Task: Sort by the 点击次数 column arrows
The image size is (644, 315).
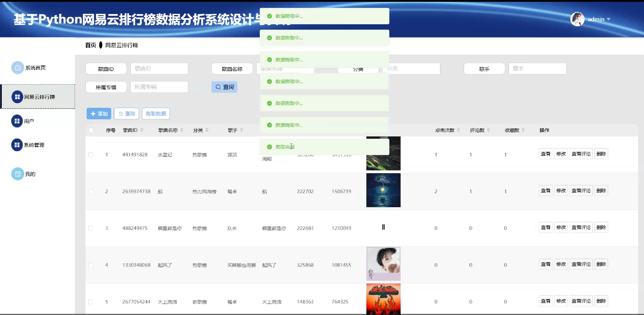Action: tap(458, 130)
